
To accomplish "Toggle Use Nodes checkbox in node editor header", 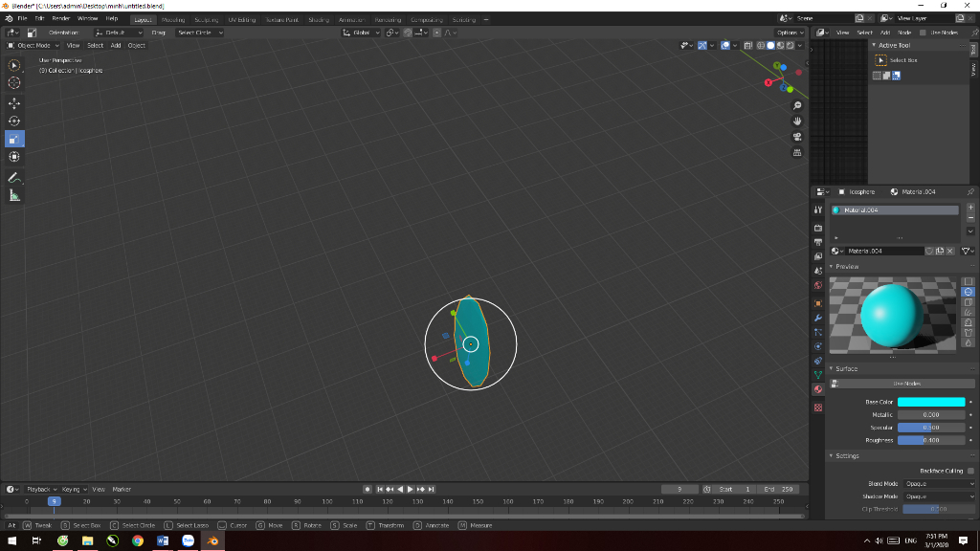I will (x=923, y=33).
